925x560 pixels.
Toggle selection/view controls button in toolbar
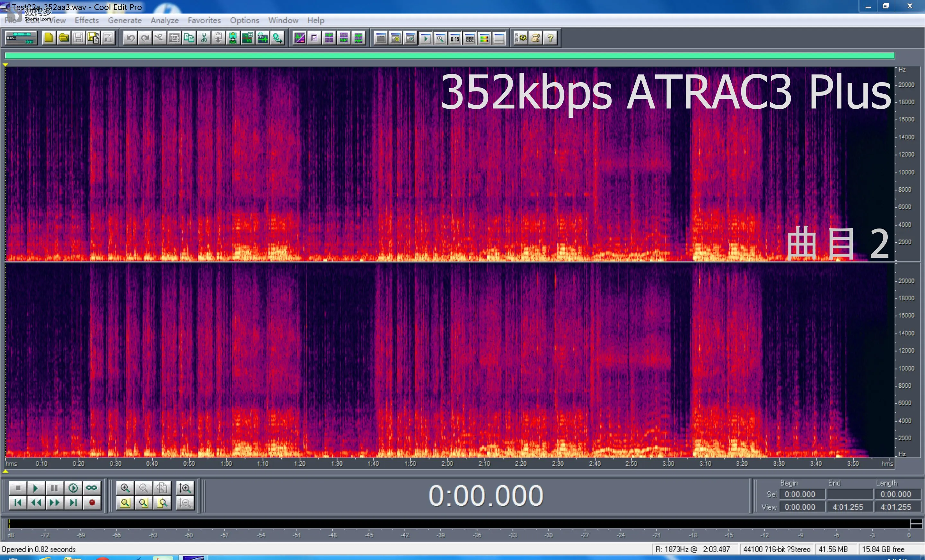470,38
